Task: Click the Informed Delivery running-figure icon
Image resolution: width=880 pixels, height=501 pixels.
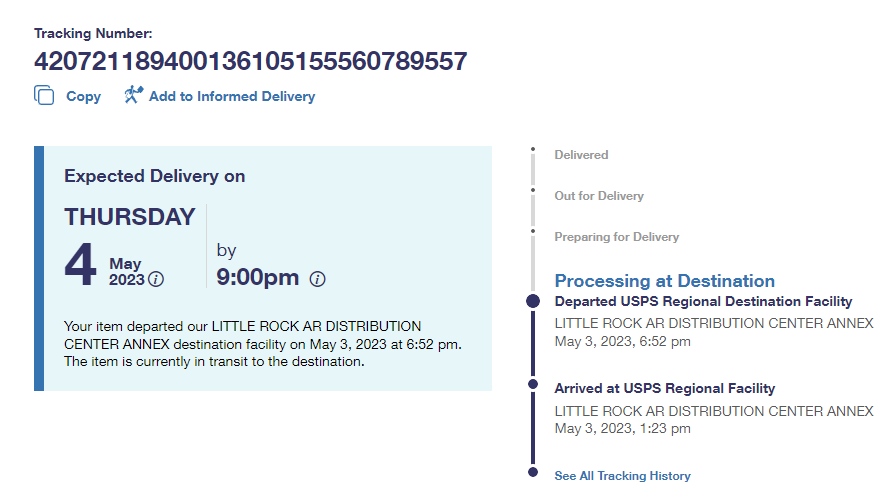Action: [x=133, y=95]
